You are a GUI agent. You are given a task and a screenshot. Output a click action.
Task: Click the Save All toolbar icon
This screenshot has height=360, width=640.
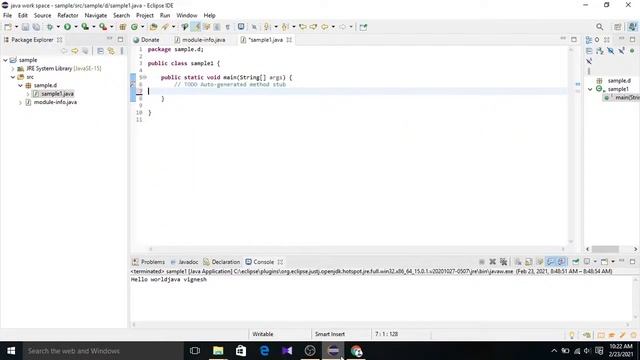tap(36, 27)
